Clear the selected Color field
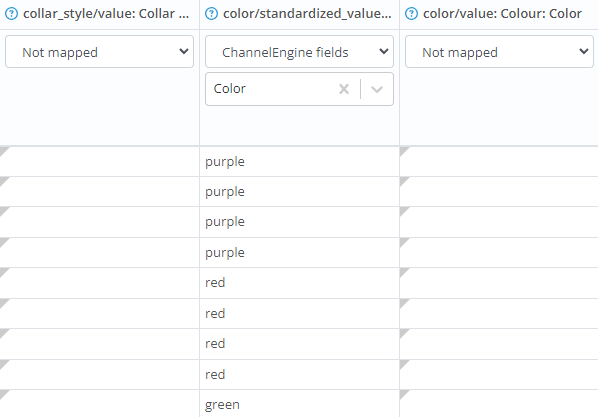 pos(344,89)
